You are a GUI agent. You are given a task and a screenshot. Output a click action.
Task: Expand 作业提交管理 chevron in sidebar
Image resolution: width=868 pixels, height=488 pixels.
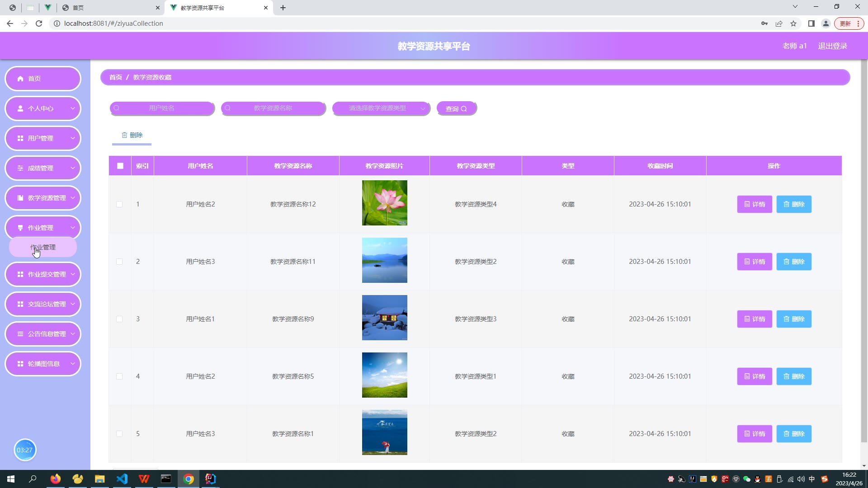(x=73, y=274)
